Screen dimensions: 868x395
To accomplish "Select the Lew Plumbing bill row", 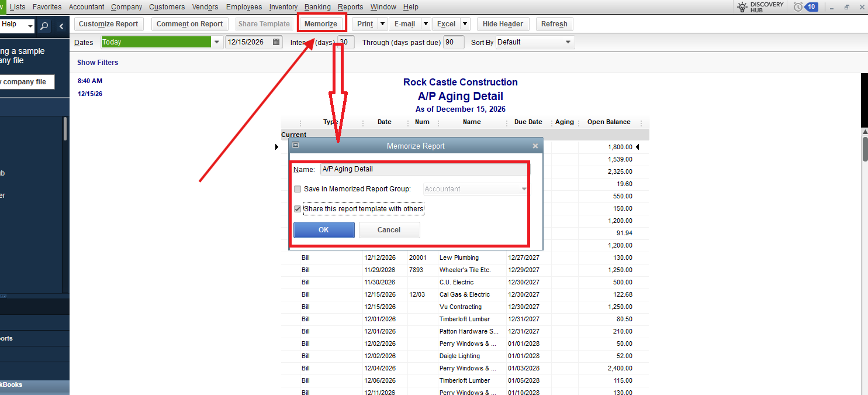I will (x=465, y=257).
